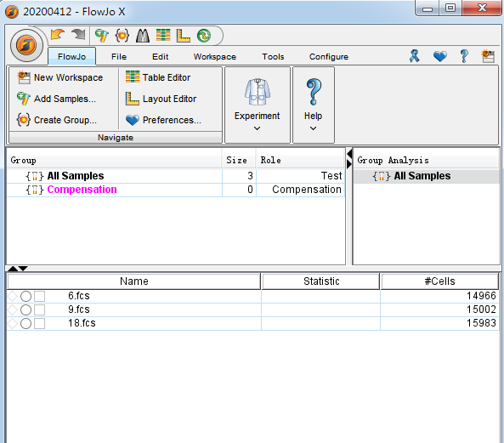This screenshot has height=443, width=504.
Task: Select the Compensation group row
Action: pos(175,190)
